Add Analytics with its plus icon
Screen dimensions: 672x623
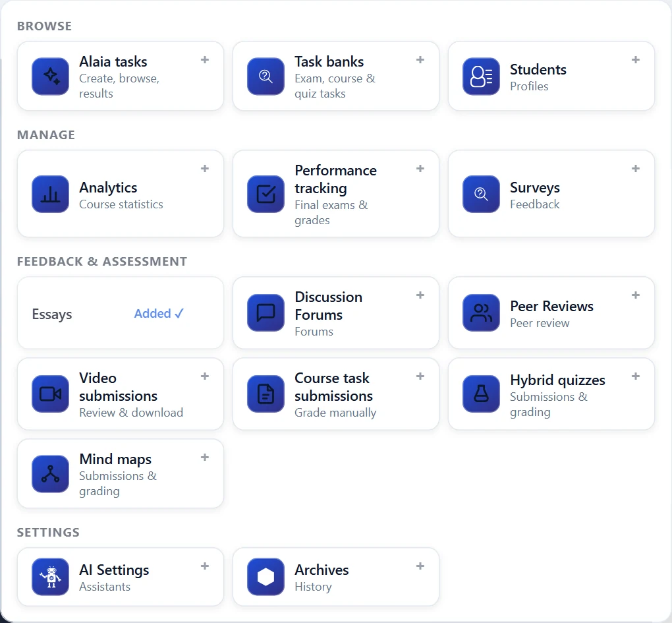click(205, 169)
